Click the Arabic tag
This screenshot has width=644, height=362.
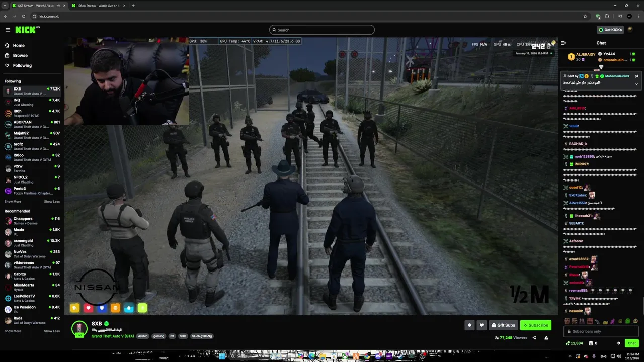coord(143,336)
